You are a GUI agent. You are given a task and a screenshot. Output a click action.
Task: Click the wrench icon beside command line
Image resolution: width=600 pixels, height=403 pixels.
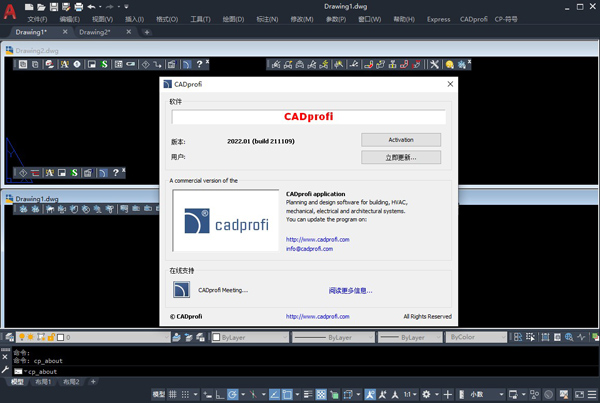(x=5, y=369)
